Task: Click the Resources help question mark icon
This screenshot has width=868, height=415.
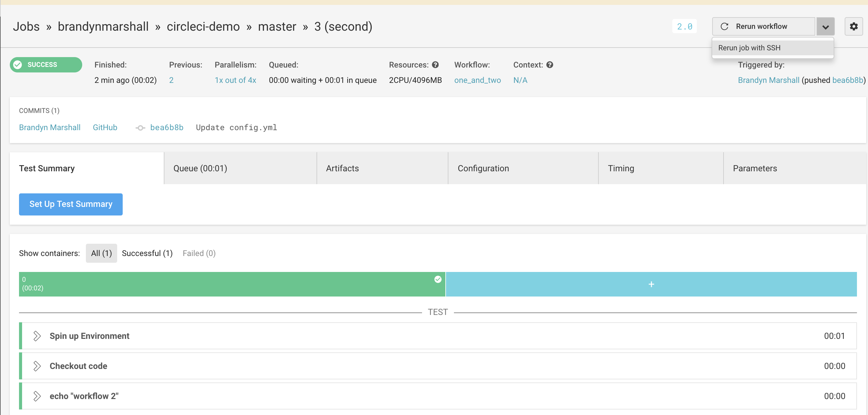Action: click(x=435, y=65)
